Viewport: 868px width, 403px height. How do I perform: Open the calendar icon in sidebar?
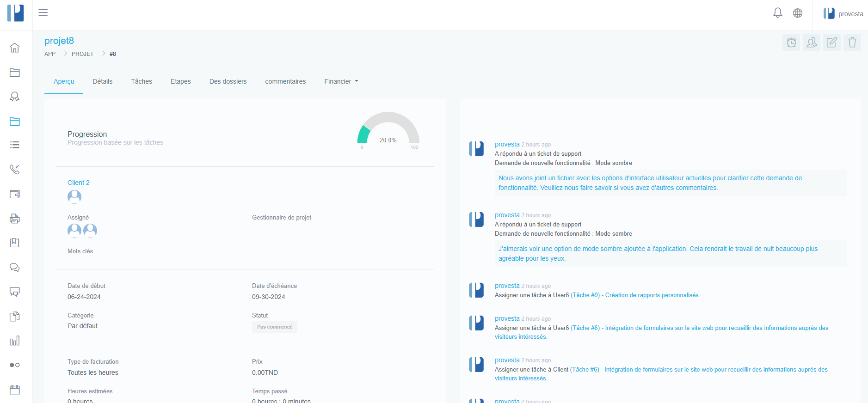pos(15,390)
